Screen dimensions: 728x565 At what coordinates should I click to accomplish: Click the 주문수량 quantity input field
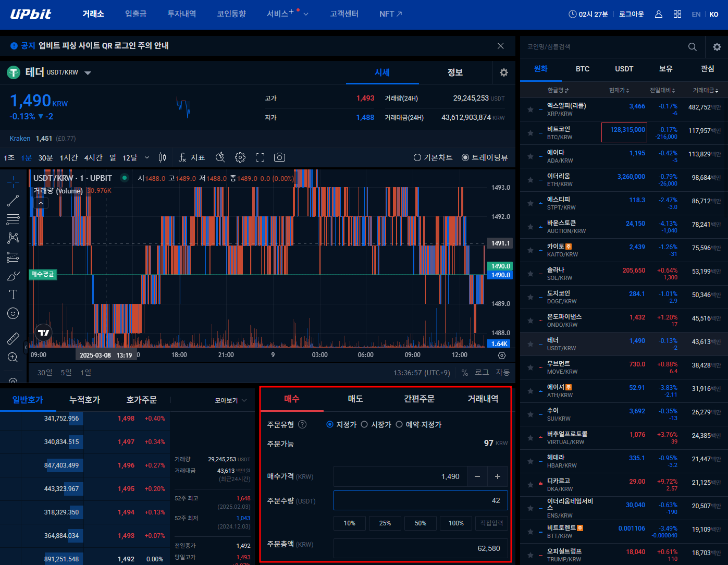[x=421, y=500]
